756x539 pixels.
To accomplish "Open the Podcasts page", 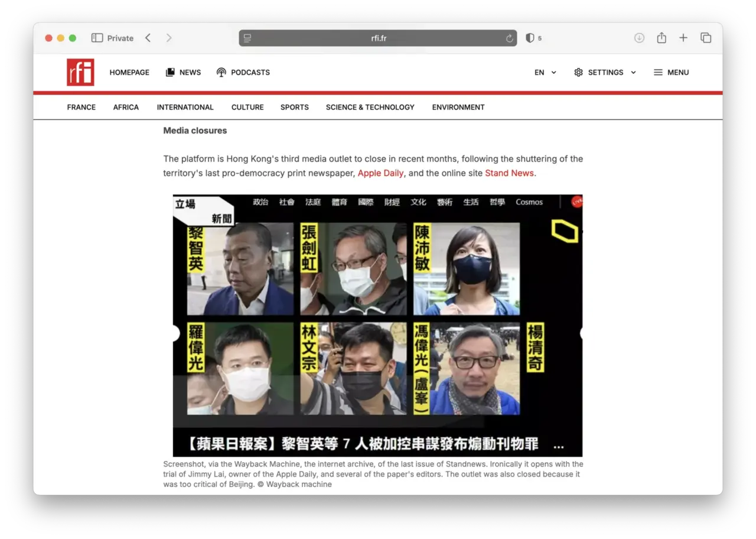I will coord(243,72).
